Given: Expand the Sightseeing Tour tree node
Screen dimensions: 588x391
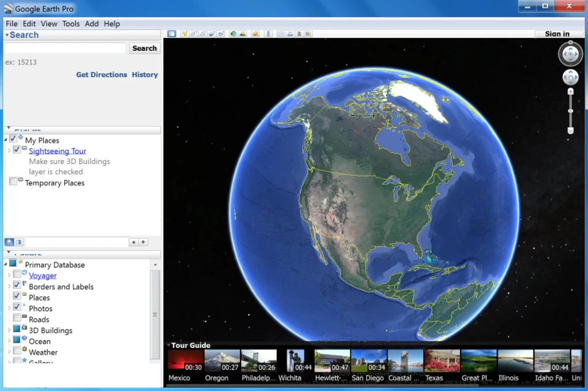Looking at the screenshot, I should [x=9, y=150].
